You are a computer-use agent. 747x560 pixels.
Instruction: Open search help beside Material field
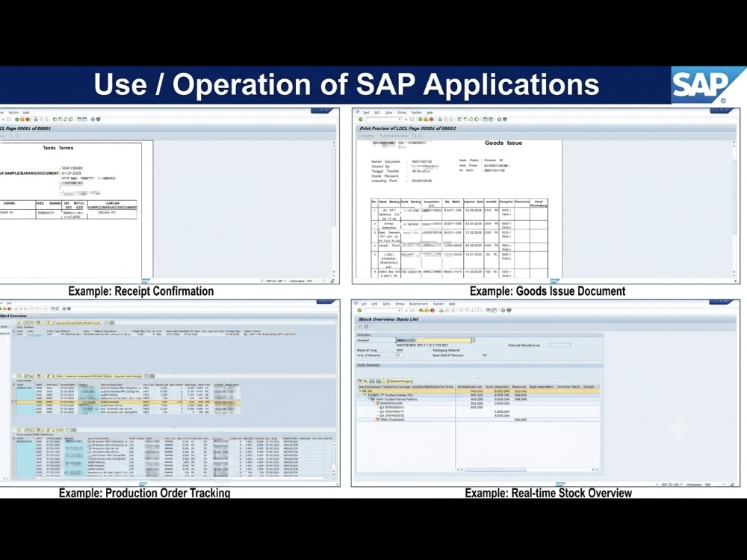pos(474,340)
